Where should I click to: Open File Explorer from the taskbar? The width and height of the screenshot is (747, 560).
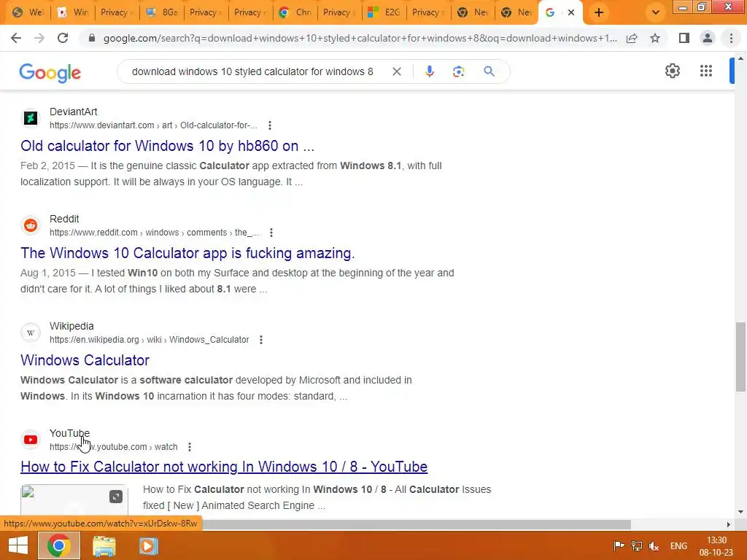pyautogui.click(x=104, y=545)
